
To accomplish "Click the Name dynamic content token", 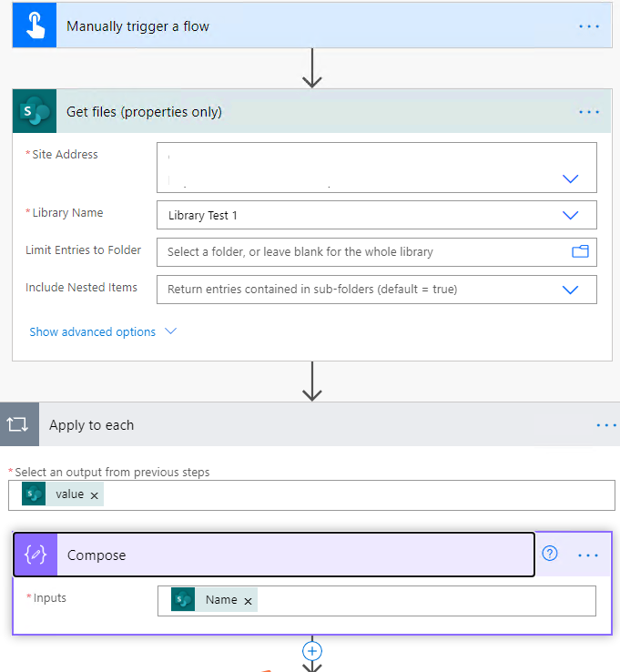I will pos(214,599).
